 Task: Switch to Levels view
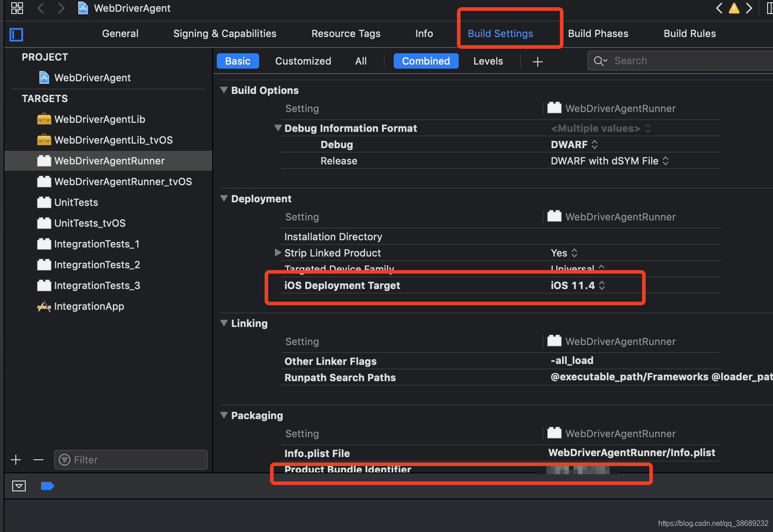(x=488, y=61)
